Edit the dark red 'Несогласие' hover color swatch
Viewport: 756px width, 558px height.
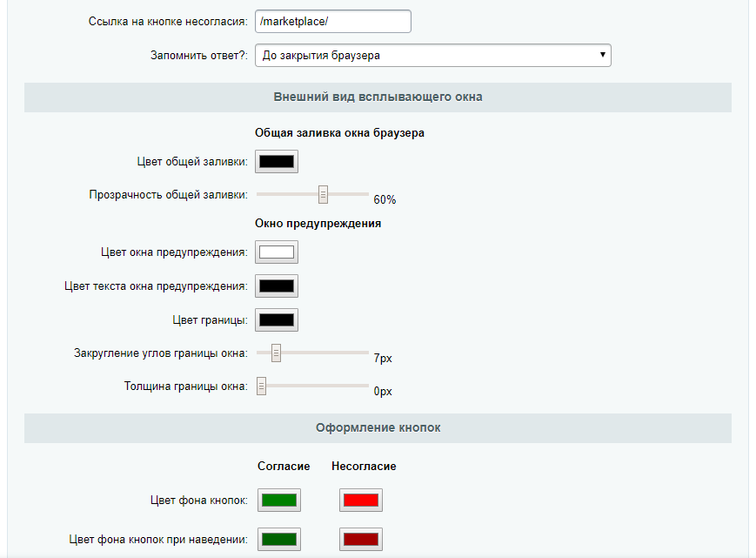[x=360, y=539]
